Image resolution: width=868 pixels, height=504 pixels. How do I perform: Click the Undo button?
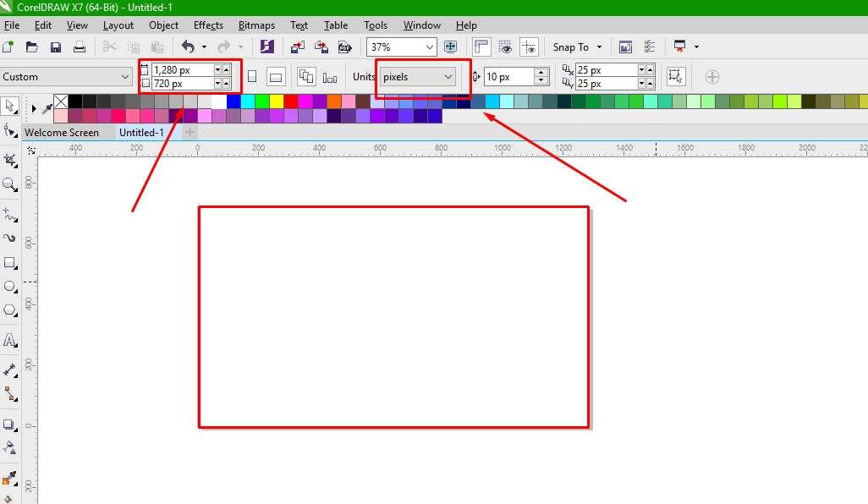tap(186, 47)
